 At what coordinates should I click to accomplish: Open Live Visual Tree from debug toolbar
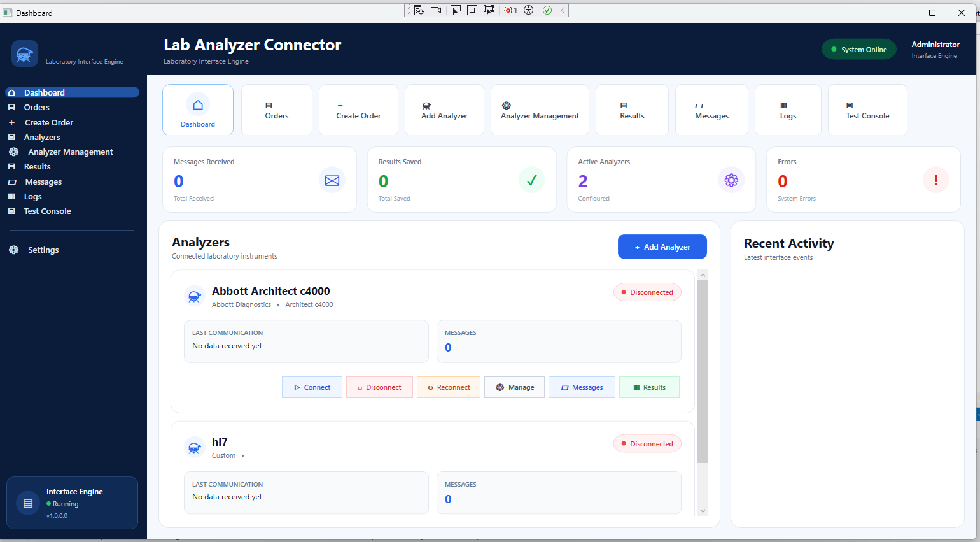[x=419, y=10]
